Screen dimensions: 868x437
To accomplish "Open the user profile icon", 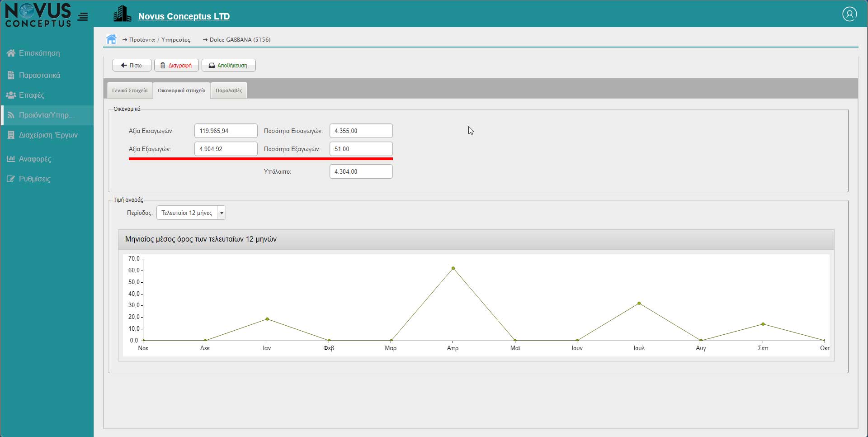I will [x=849, y=14].
